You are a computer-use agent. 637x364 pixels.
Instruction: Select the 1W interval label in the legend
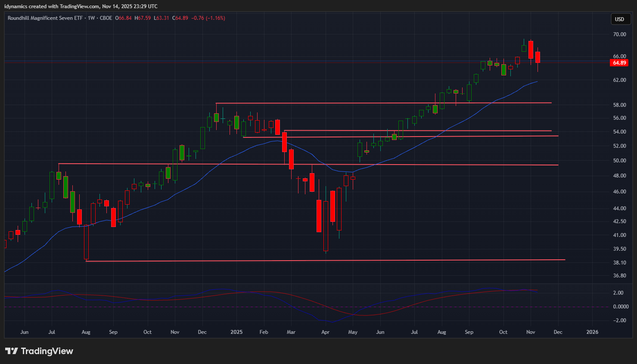(91, 18)
